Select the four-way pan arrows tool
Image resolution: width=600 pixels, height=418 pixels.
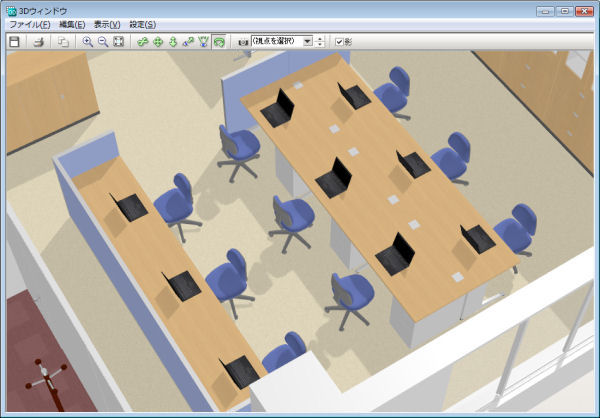158,42
